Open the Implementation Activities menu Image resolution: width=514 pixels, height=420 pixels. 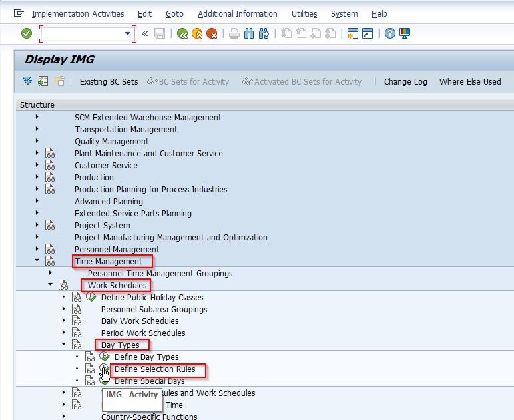coord(78,14)
